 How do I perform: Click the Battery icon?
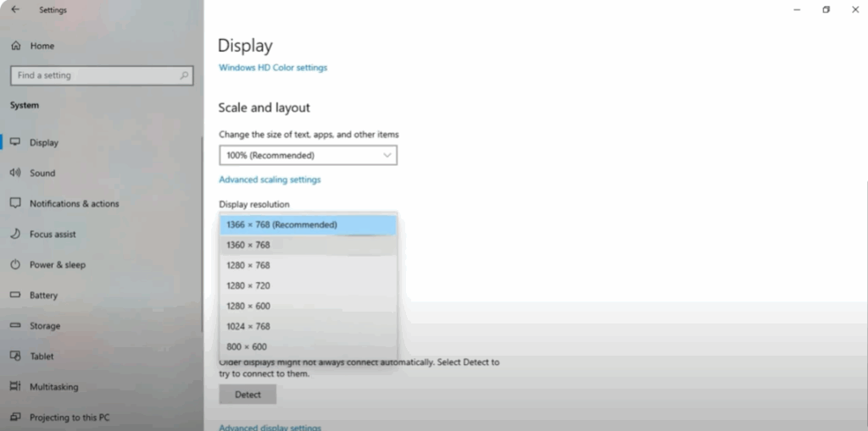pyautogui.click(x=15, y=295)
